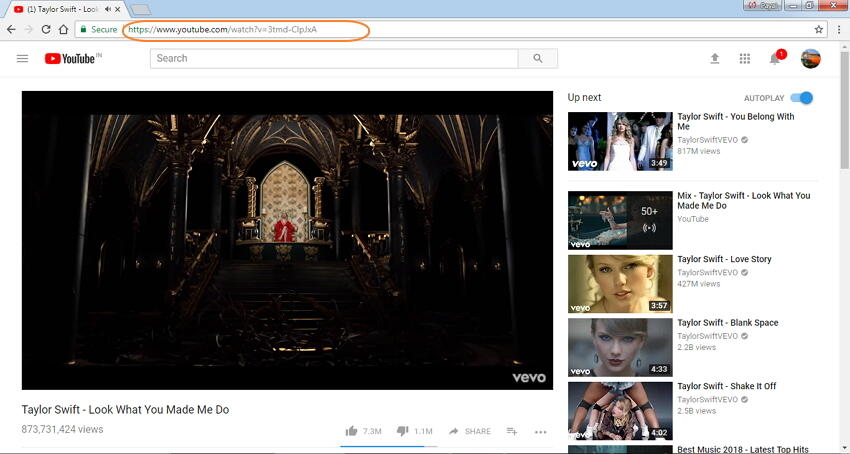Bookmark this page with the star icon

click(x=819, y=29)
